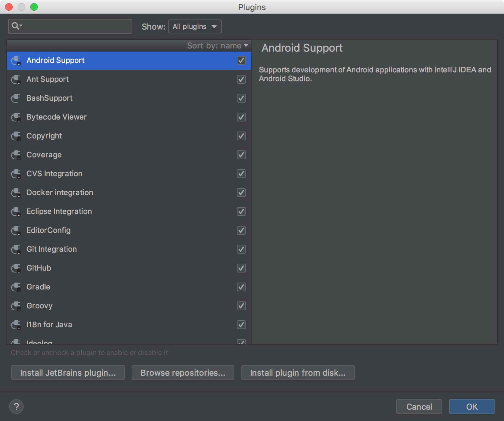Image resolution: width=504 pixels, height=421 pixels.
Task: Open the Show 'All plugins' dropdown
Action: point(195,26)
